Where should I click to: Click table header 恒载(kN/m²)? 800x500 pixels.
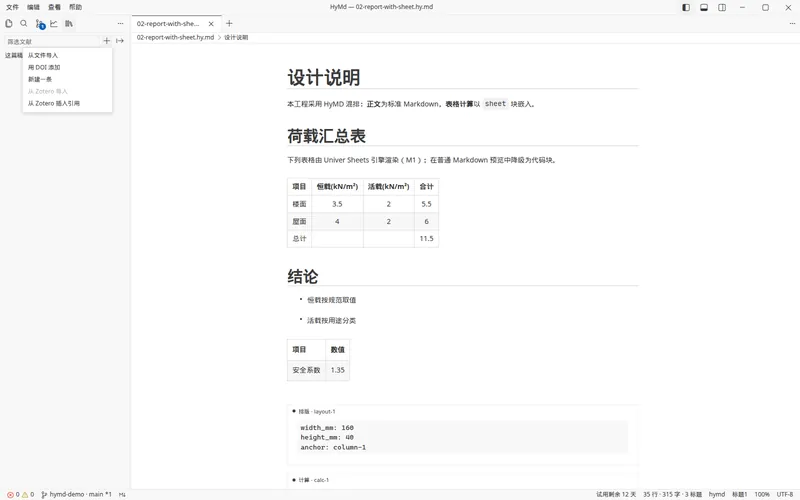pyautogui.click(x=337, y=187)
